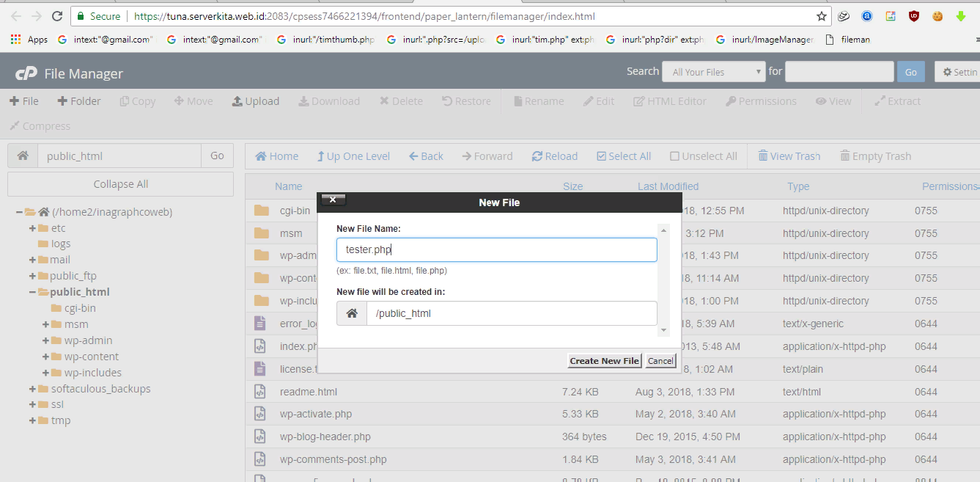Click the New File Name text field
Viewport: 980px width, 482px height.
(x=496, y=249)
